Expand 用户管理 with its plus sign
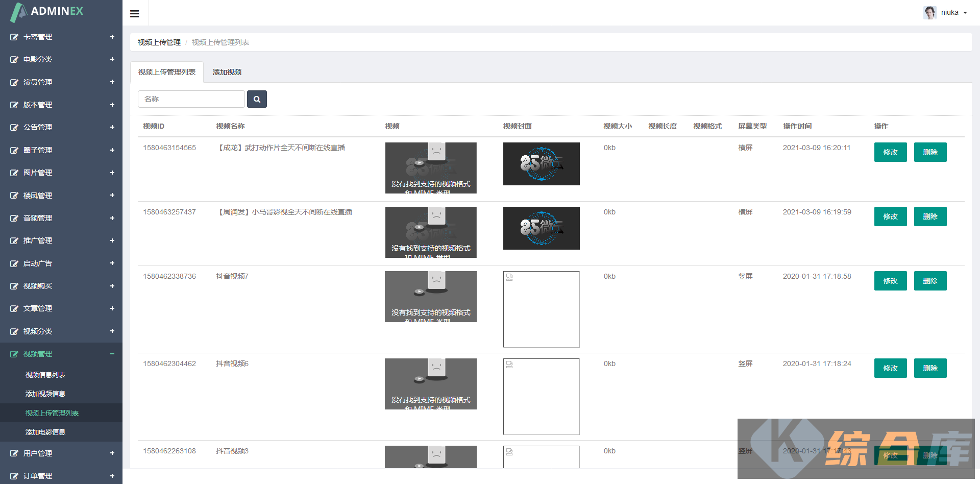Image resolution: width=980 pixels, height=484 pixels. [x=112, y=453]
